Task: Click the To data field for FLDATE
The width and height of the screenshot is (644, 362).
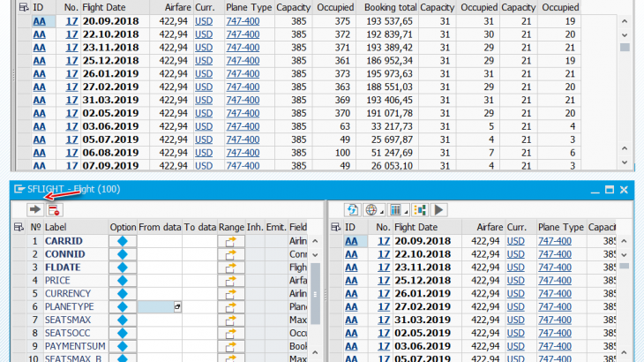Action: tap(199, 268)
